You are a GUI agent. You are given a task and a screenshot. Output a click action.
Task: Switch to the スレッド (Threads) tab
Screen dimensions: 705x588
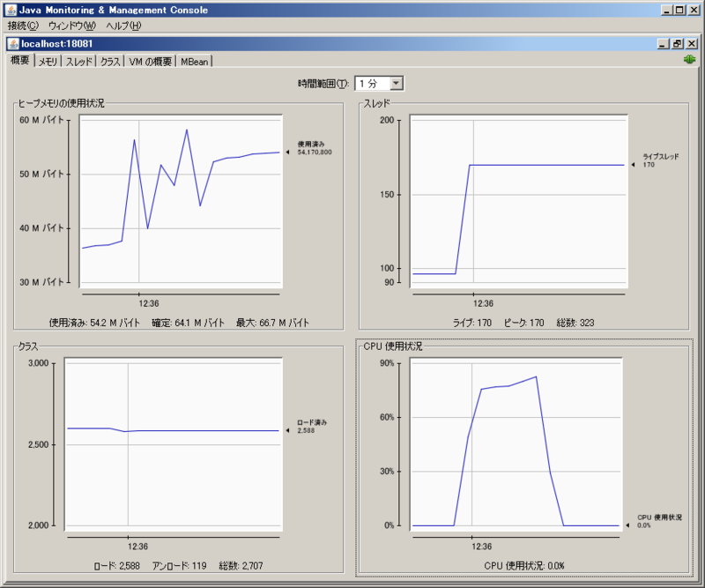pos(78,62)
